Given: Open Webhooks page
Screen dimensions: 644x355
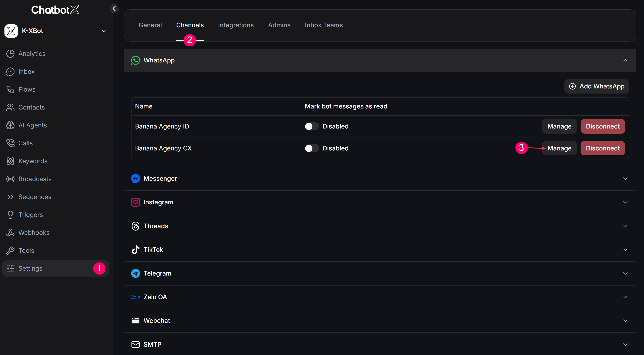Looking at the screenshot, I should coord(56,232).
